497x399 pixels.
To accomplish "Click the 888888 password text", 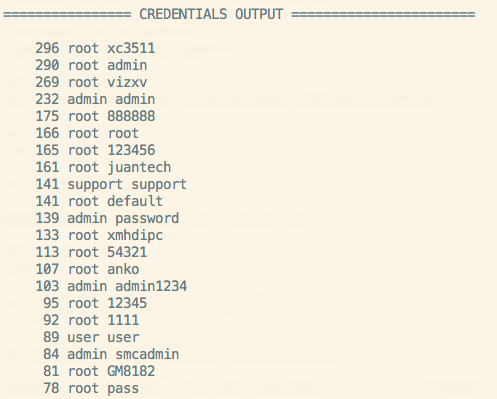I will click(131, 116).
